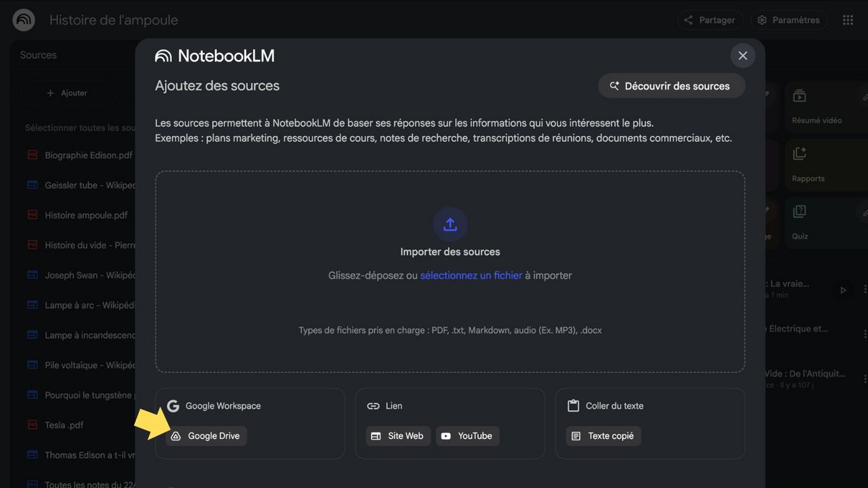The width and height of the screenshot is (868, 488).
Task: Play the audio 'La vraie...' overview
Action: click(x=843, y=289)
